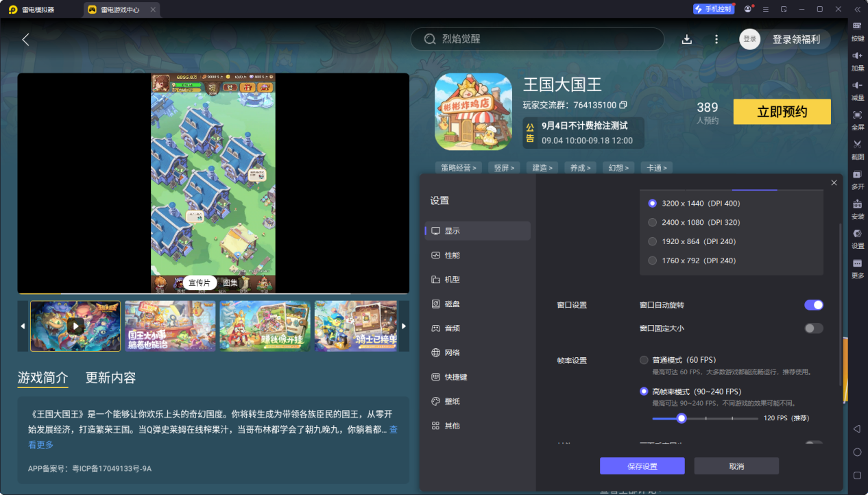Open the 机型 settings category
This screenshot has height=495, width=868.
pos(478,280)
